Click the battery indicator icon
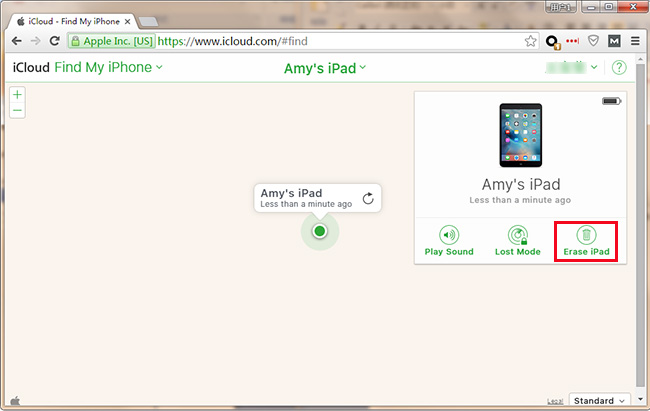Image resolution: width=650 pixels, height=411 pixels. [x=611, y=101]
